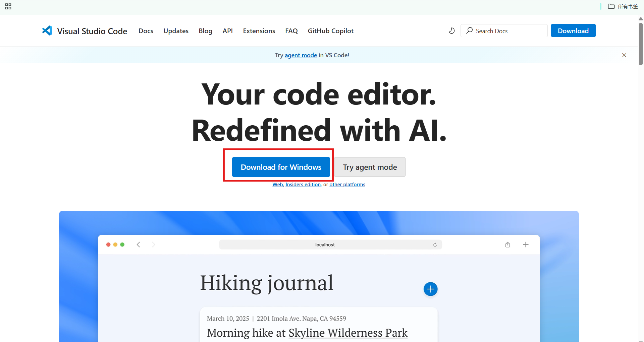Open the browser apps grid icon

[x=8, y=6]
